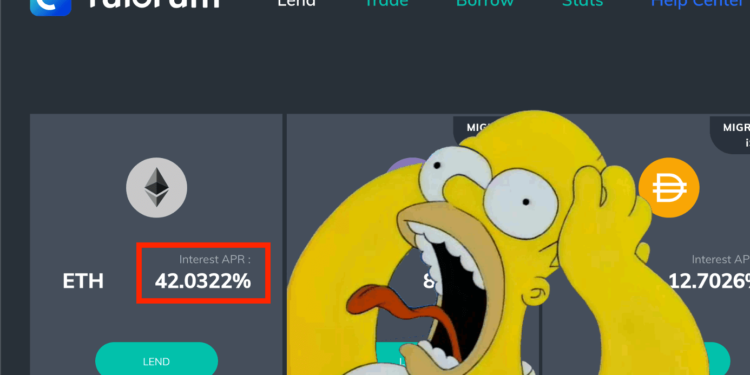Click the ETH asset label
750x375 pixels.
click(83, 281)
